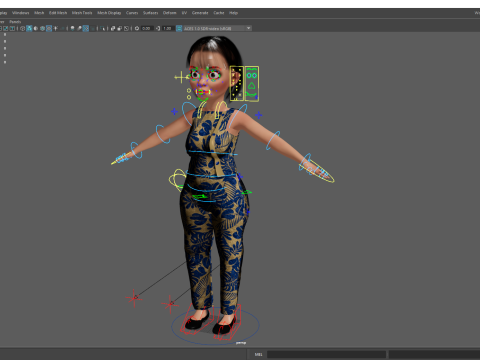Select the yellow facial control panel box
This screenshot has height=360, width=480.
point(237,83)
